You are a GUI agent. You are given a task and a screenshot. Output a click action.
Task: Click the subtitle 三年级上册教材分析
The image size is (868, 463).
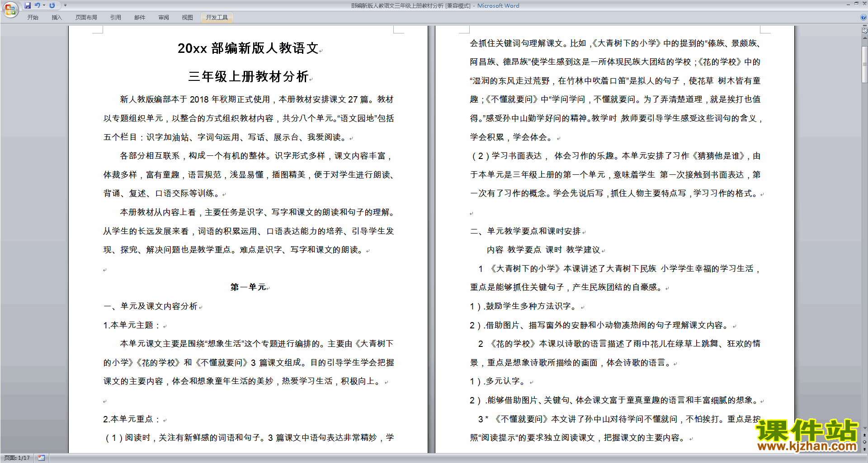pos(248,76)
